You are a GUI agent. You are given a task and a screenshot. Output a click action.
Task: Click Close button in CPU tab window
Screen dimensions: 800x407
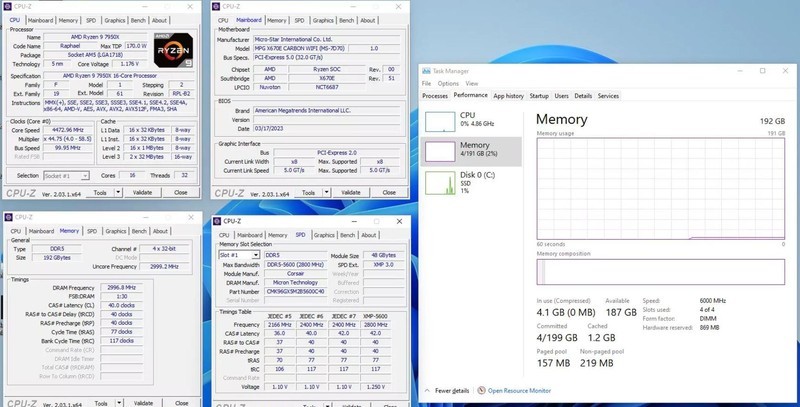coord(181,192)
